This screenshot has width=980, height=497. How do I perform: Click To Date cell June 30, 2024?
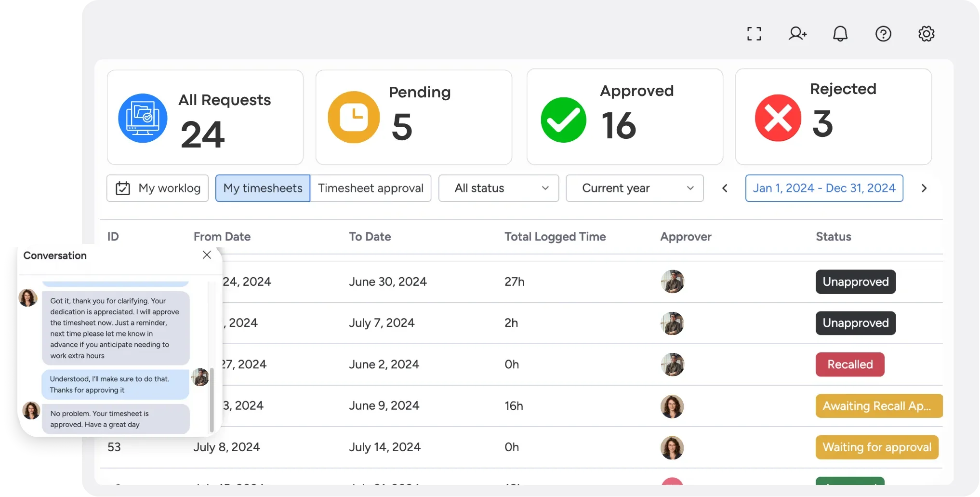pos(387,282)
